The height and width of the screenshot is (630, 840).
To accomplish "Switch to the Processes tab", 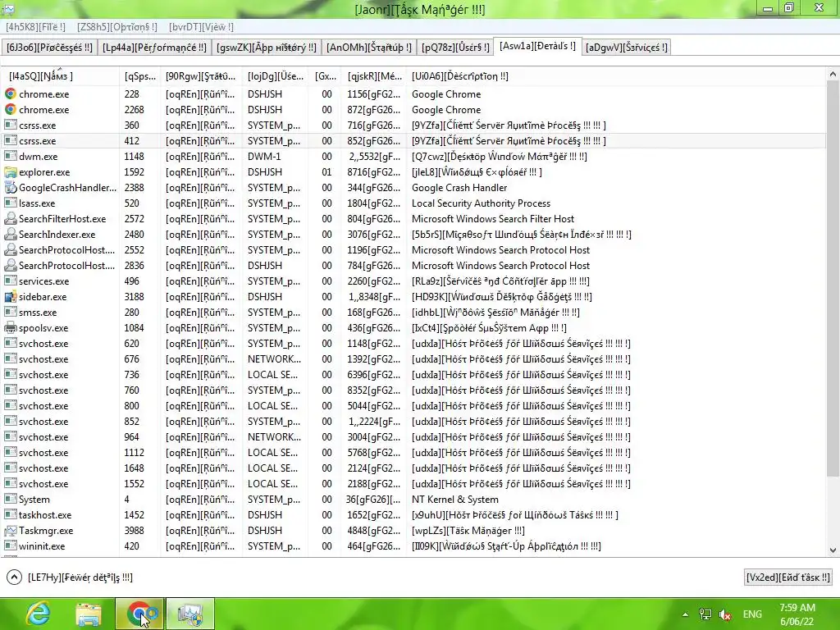I will pos(48,47).
